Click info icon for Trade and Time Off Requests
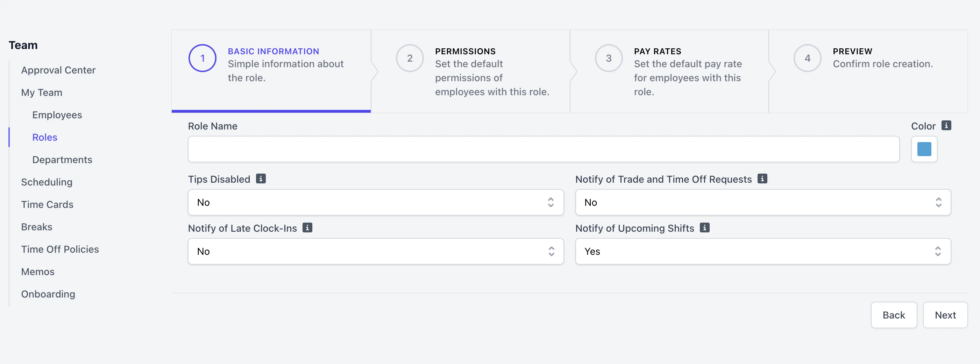 762,178
